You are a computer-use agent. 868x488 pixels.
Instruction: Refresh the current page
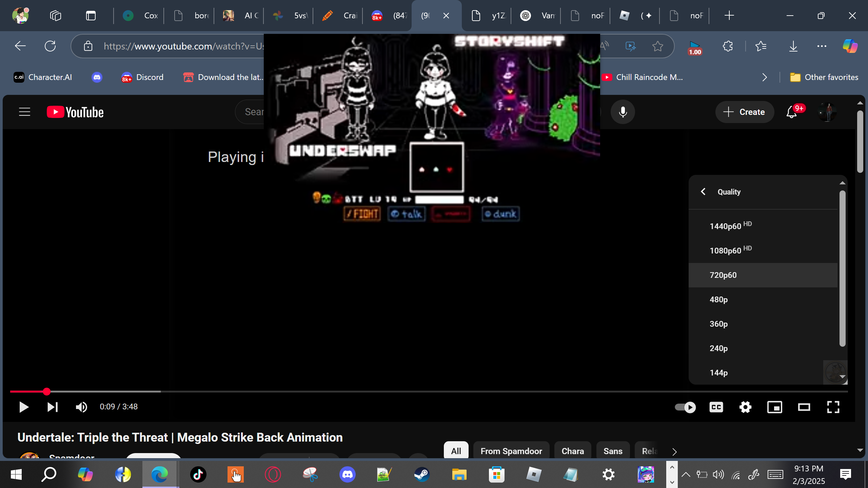50,46
